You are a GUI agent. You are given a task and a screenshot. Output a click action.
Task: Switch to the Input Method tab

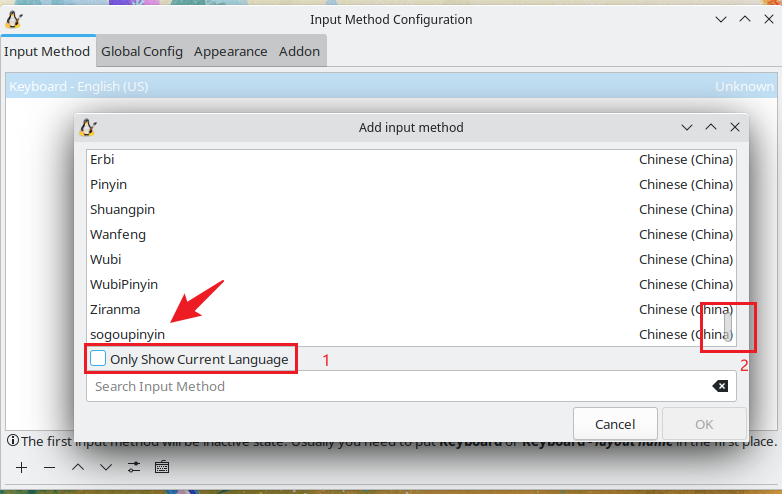[47, 51]
